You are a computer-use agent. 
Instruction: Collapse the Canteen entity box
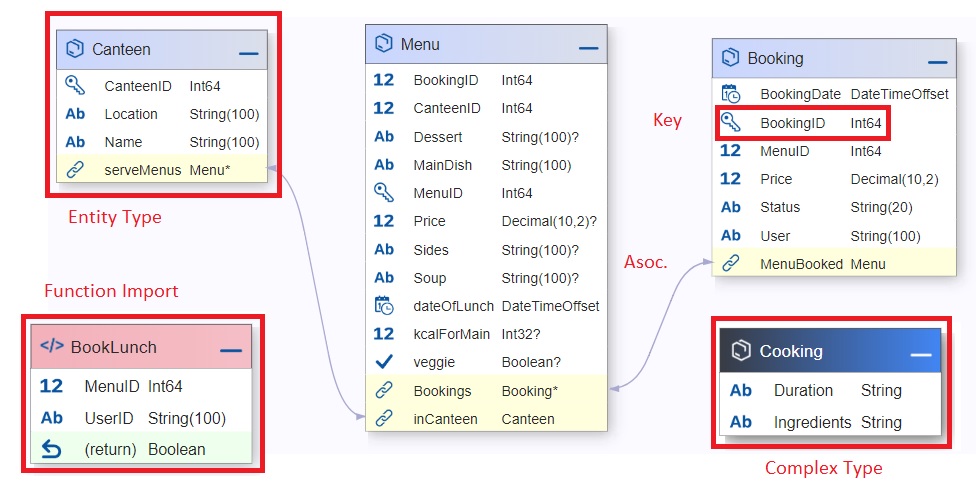[x=248, y=51]
